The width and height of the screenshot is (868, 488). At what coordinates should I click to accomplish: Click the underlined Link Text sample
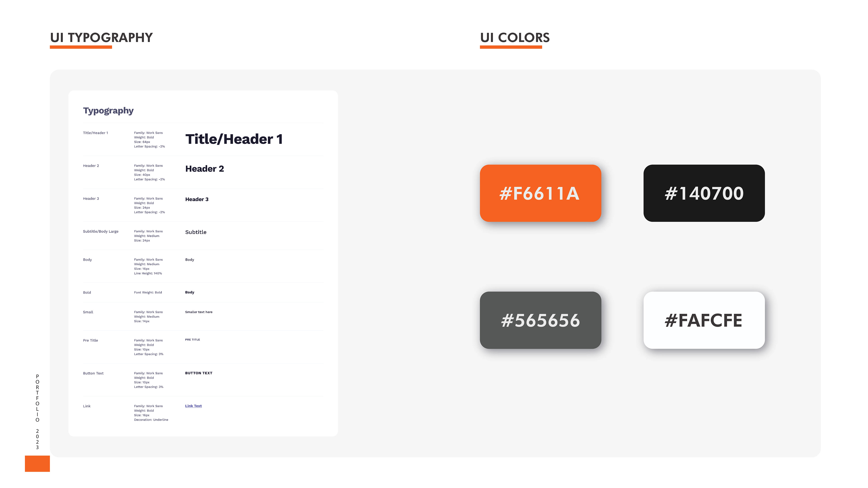point(193,406)
